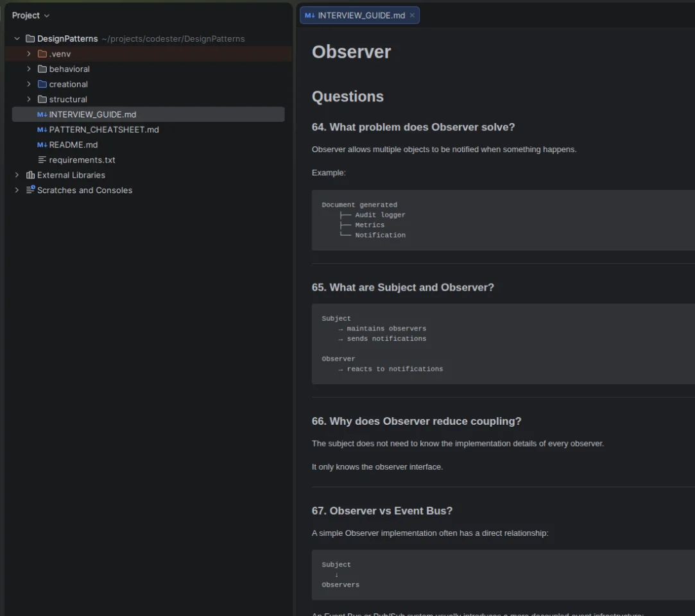Click the Questions heading
This screenshot has width=695, height=616.
coord(348,97)
